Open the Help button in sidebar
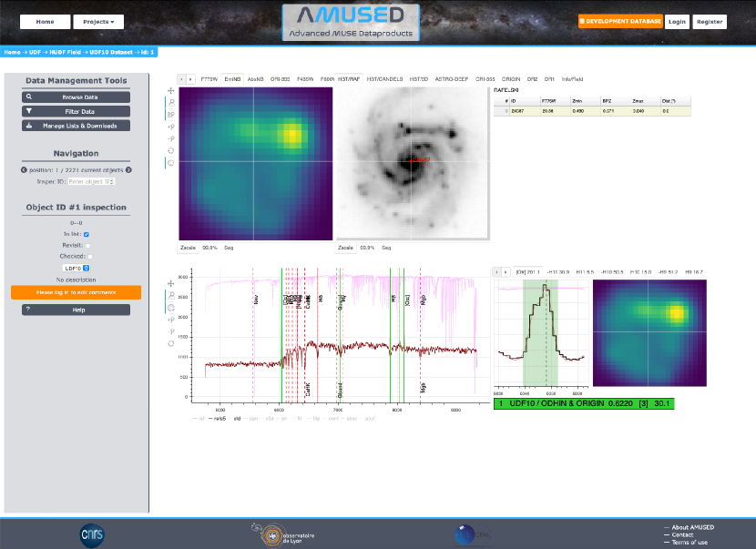The height and width of the screenshot is (549, 756). coord(76,310)
